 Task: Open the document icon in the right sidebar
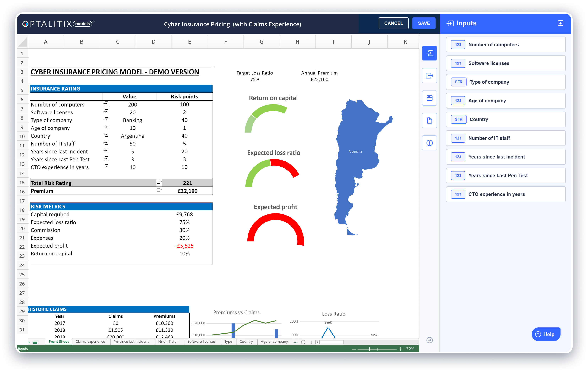coord(430,120)
